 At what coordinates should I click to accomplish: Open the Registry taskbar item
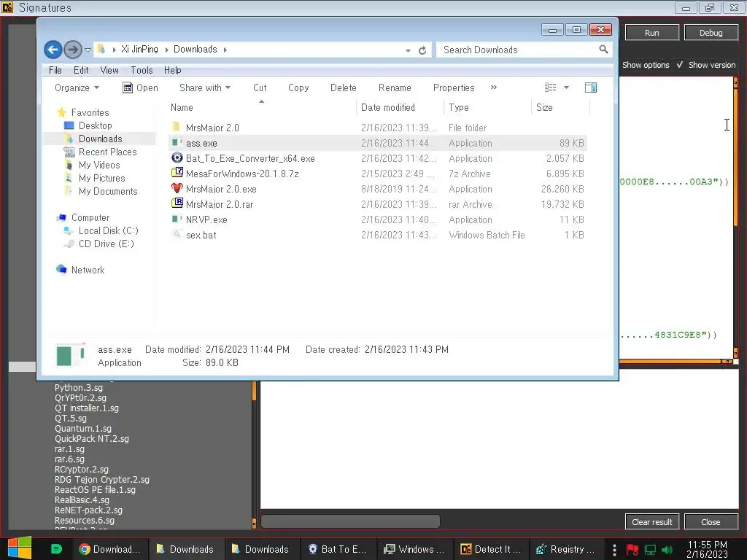pyautogui.click(x=566, y=549)
